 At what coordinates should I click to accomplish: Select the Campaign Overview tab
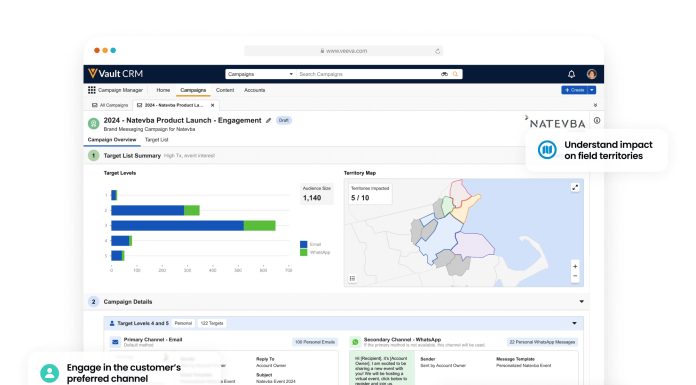click(x=112, y=140)
